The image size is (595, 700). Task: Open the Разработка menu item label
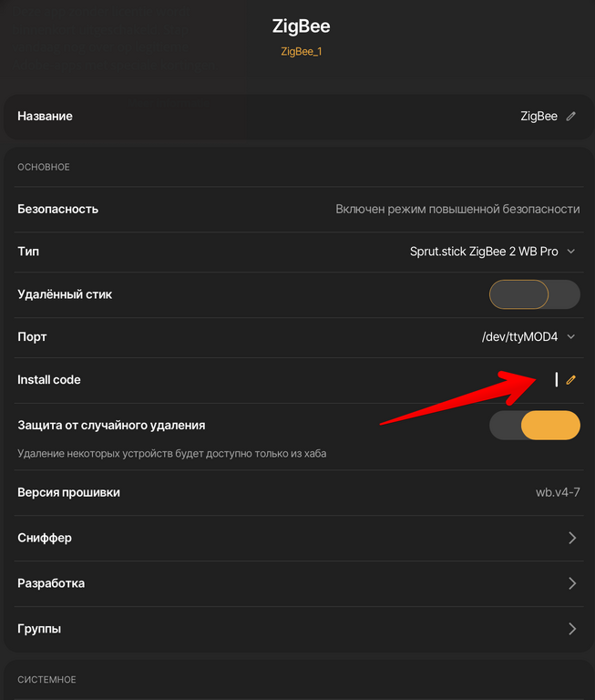click(x=51, y=583)
